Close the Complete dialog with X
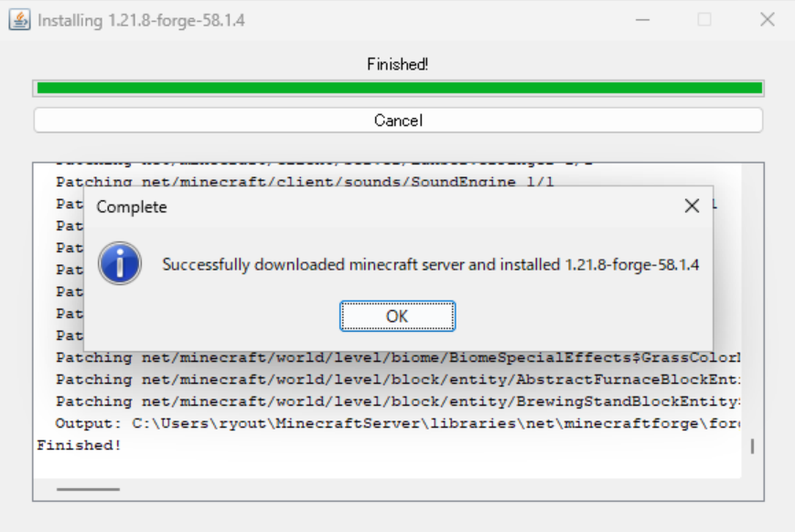Viewport: 795px width, 532px height. click(x=692, y=207)
